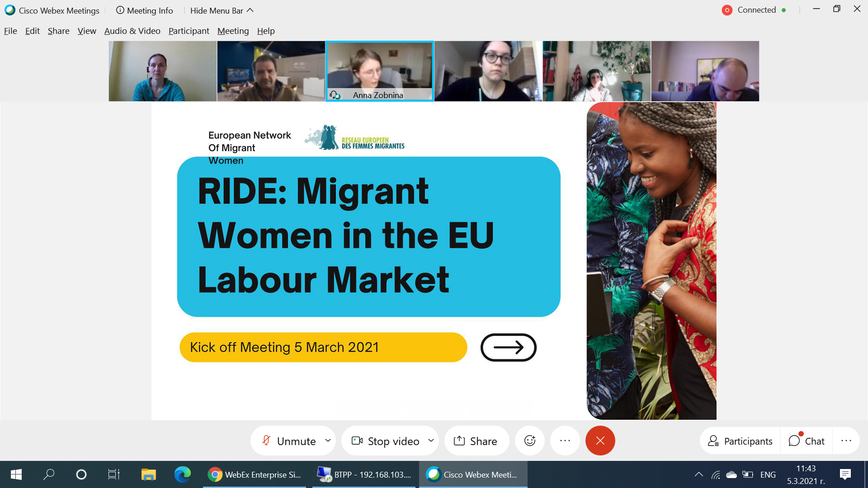Open the Help menu

click(266, 31)
